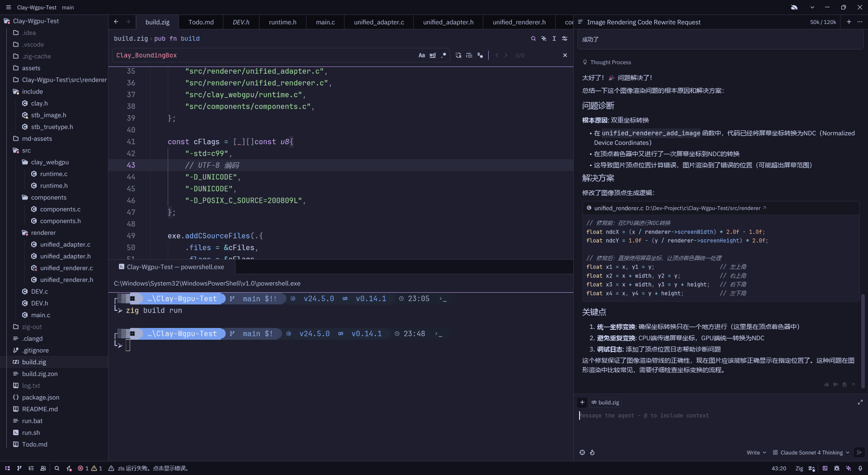868x475 pixels.
Task: Open the editor controls sliders icon
Action: point(565,38)
